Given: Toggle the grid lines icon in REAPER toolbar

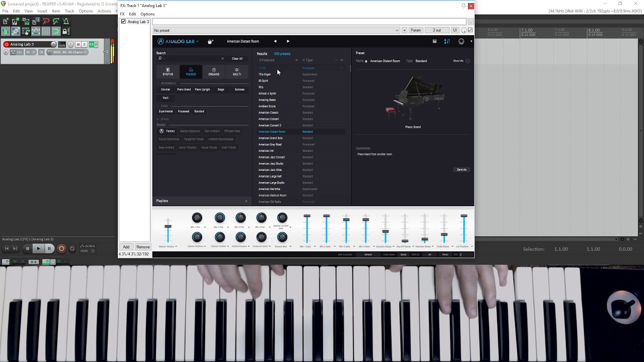Looking at the screenshot, I should [x=46, y=31].
